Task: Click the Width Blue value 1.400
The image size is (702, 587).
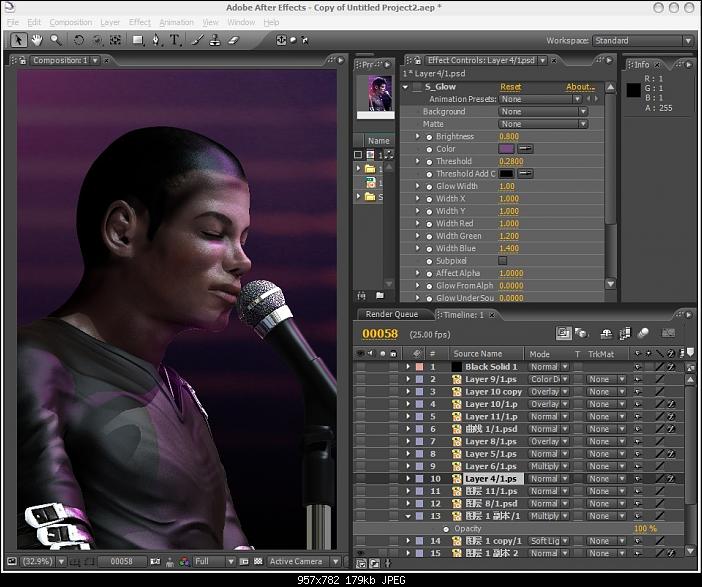Action: (x=509, y=249)
